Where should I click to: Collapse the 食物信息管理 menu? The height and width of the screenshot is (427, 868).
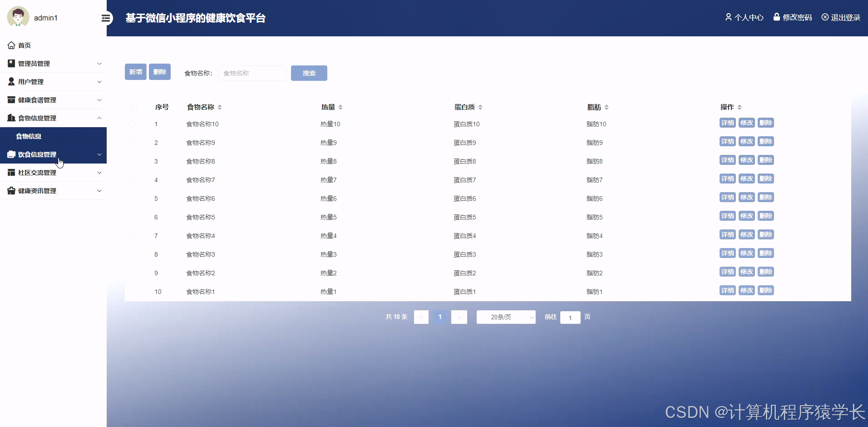tap(99, 118)
